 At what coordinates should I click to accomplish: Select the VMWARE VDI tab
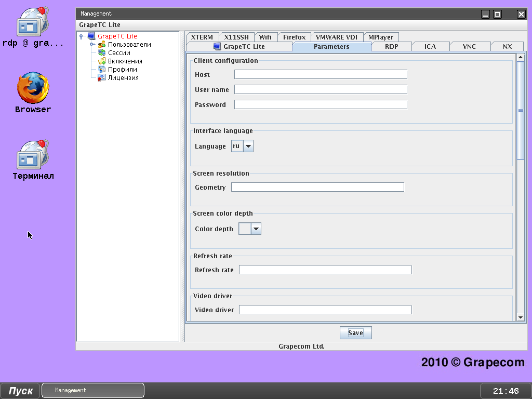point(337,37)
